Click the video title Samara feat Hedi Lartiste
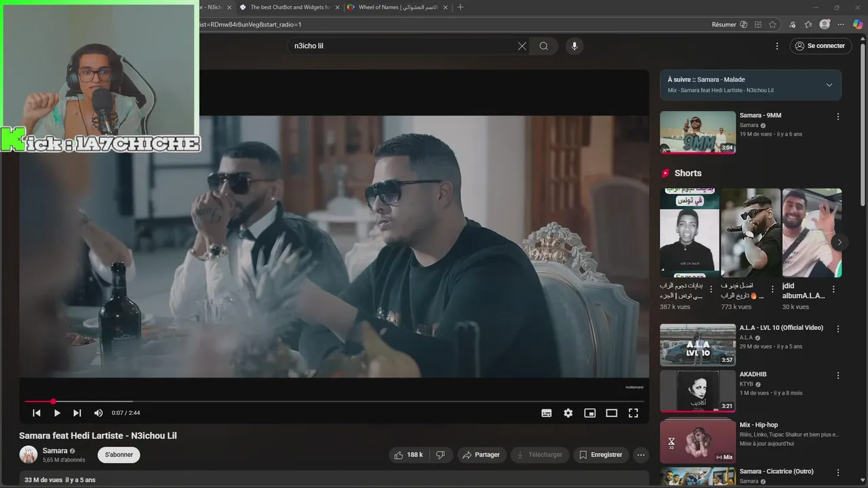 pyautogui.click(x=98, y=436)
